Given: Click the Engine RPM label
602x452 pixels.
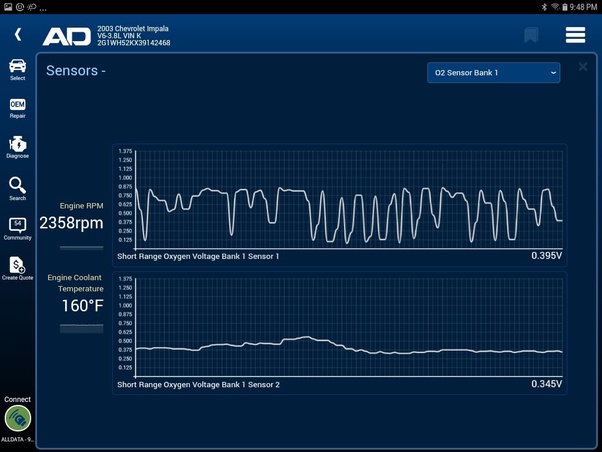Looking at the screenshot, I should (81, 205).
